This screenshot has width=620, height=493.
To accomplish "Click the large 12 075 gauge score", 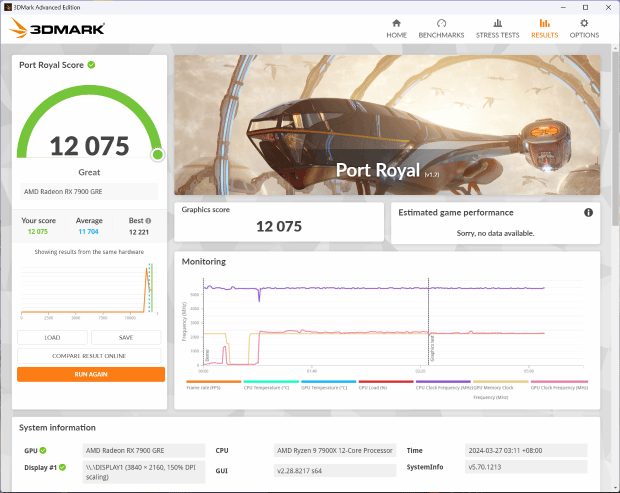I will [89, 146].
